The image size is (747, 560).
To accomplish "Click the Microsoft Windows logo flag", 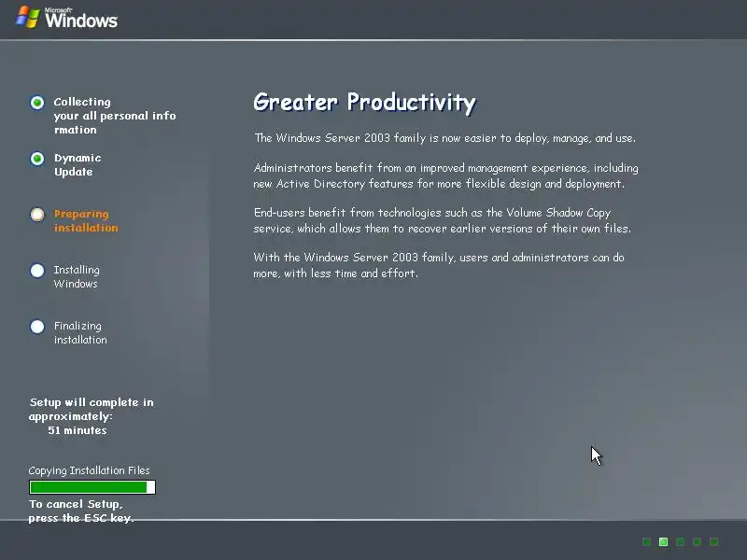I will click(28, 17).
